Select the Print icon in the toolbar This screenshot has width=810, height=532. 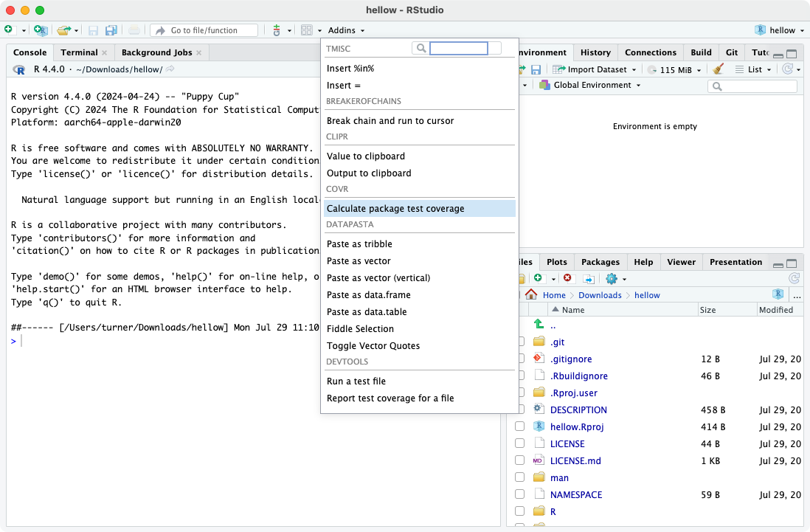pyautogui.click(x=135, y=30)
